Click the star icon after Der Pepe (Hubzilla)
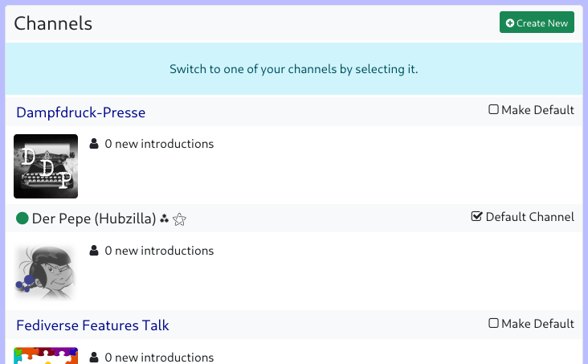This screenshot has height=364, width=588. [x=180, y=219]
